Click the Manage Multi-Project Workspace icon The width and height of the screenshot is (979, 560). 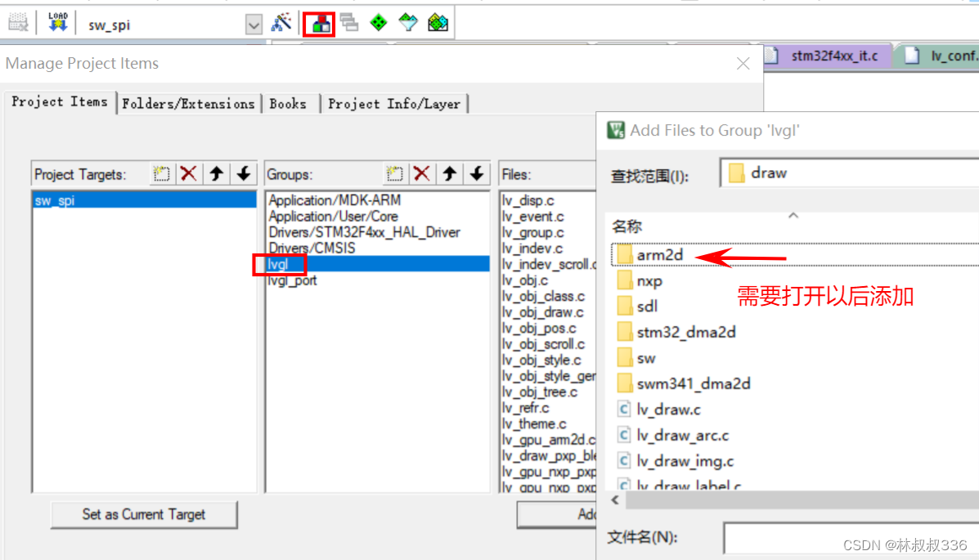(x=349, y=23)
